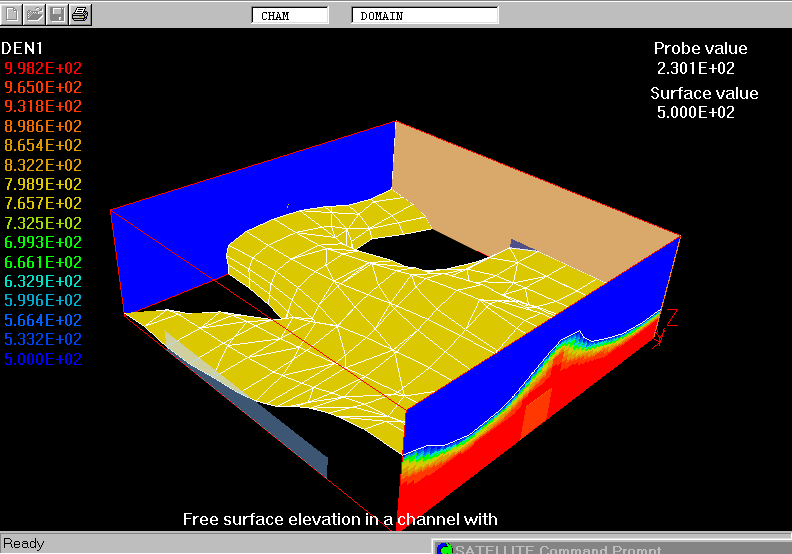Viewport: 792px width, 554px height.
Task: Click the red Z axis orientation indicator
Action: (x=672, y=317)
